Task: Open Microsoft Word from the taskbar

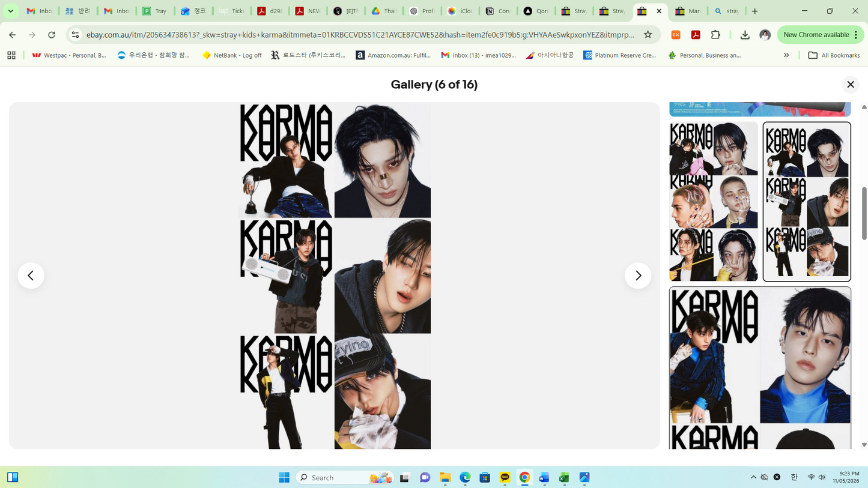Action: [544, 477]
